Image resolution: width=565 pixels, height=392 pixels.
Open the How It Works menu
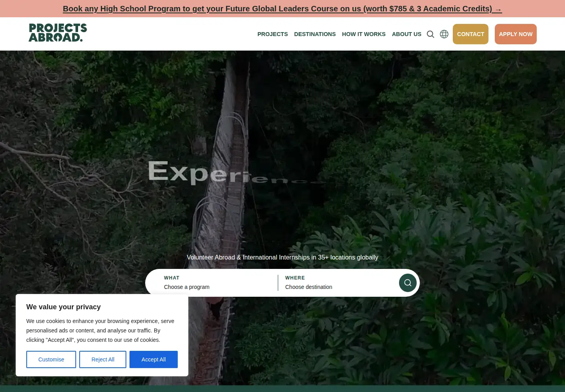364,34
